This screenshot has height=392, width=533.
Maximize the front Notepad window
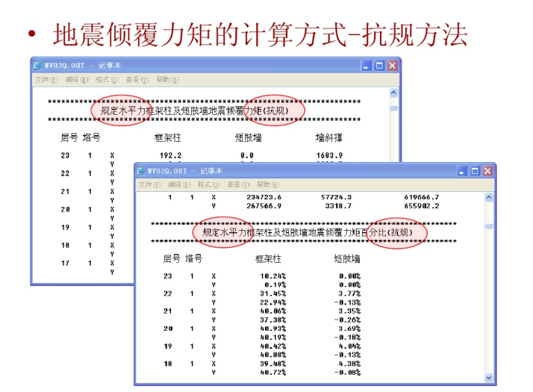pos(475,171)
